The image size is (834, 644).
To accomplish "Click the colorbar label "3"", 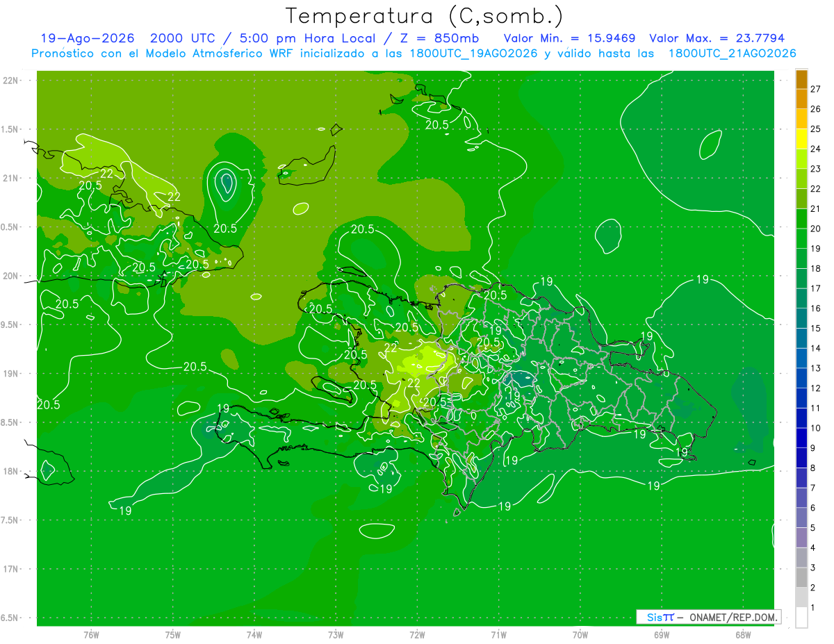I will 813,568.
